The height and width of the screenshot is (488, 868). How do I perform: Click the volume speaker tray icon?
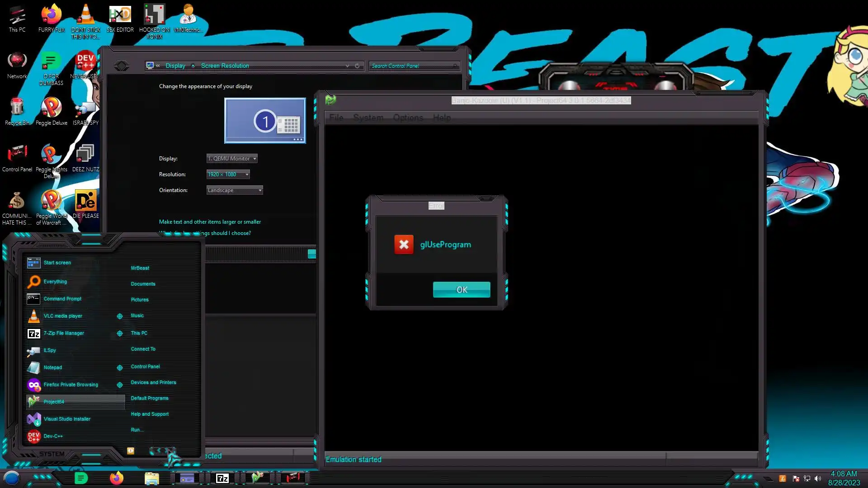pyautogui.click(x=817, y=479)
